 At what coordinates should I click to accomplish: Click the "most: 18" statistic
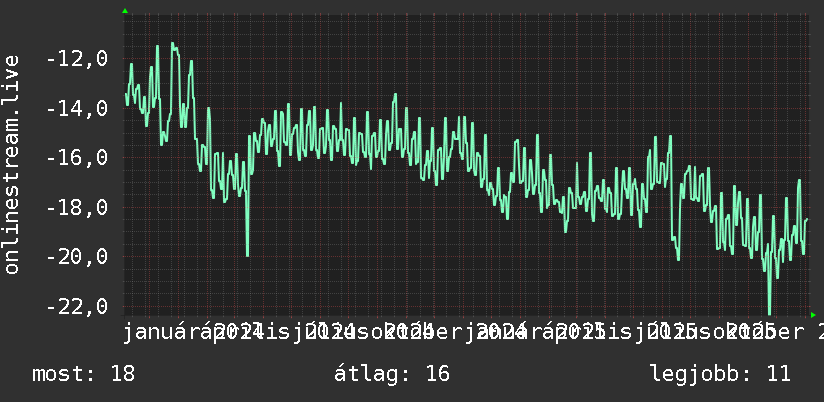pos(84,374)
